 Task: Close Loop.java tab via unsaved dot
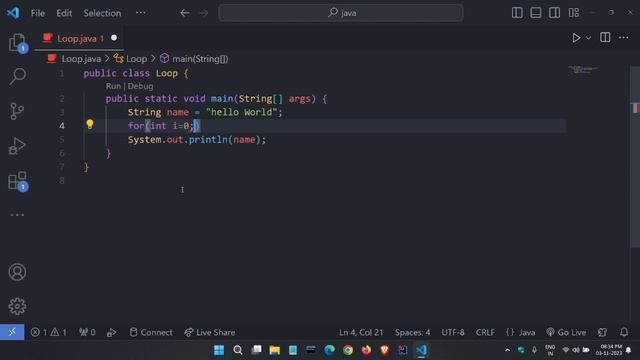[114, 38]
